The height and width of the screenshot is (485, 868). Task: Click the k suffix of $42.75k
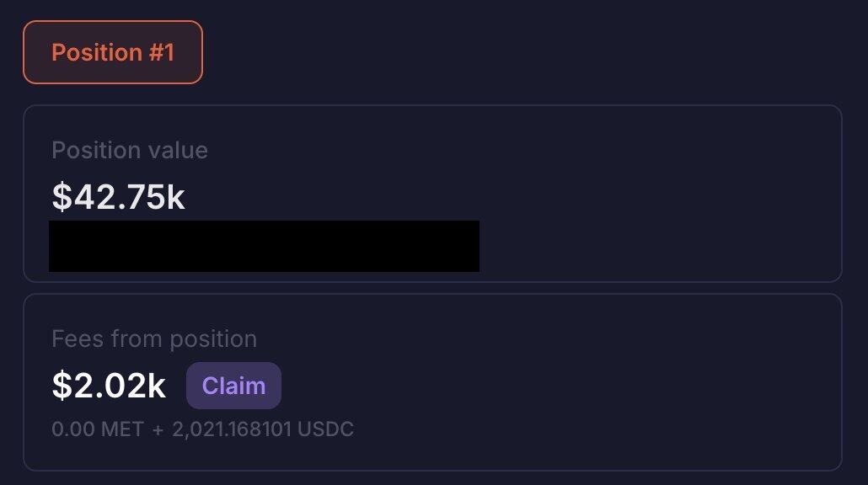coord(175,197)
